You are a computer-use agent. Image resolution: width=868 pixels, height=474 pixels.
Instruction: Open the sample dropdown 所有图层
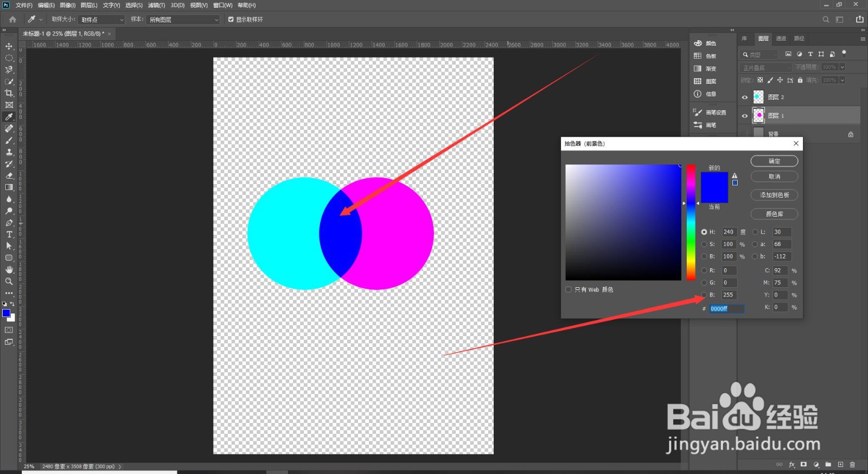[x=183, y=20]
